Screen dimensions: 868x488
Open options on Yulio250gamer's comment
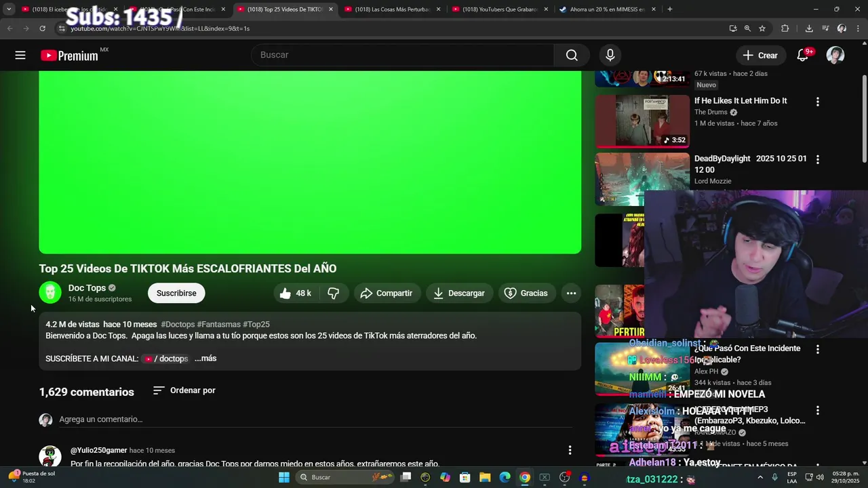click(570, 450)
